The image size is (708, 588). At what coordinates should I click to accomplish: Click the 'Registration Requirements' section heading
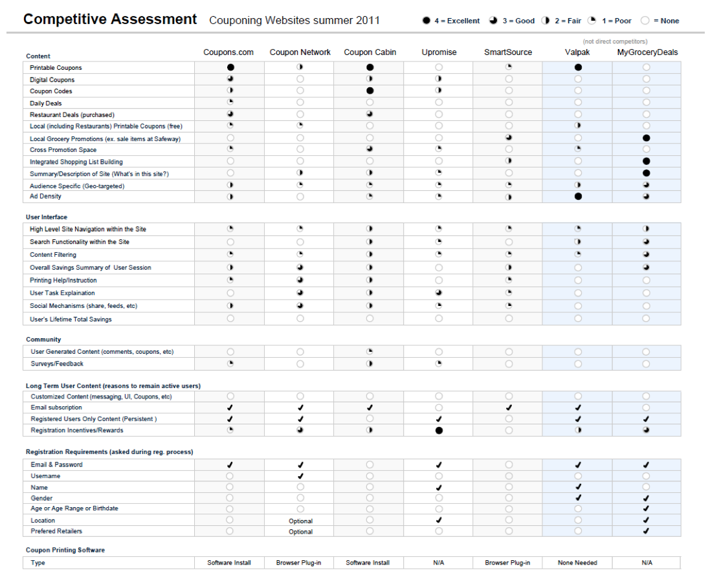coord(109,452)
